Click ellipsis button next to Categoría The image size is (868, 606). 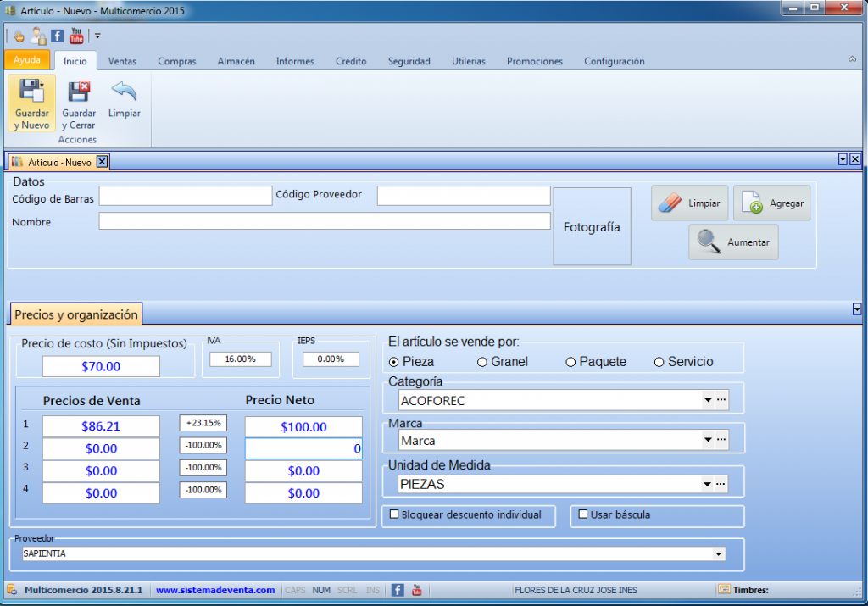[721, 399]
